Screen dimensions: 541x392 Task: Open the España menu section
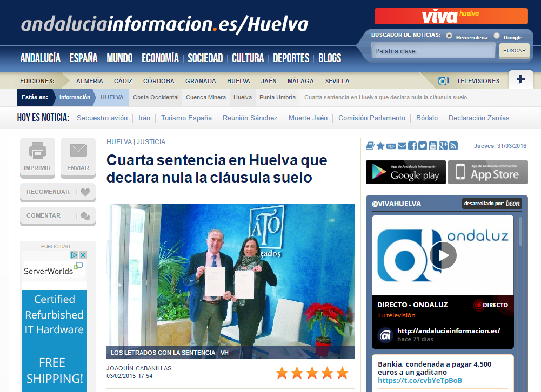[x=83, y=58]
